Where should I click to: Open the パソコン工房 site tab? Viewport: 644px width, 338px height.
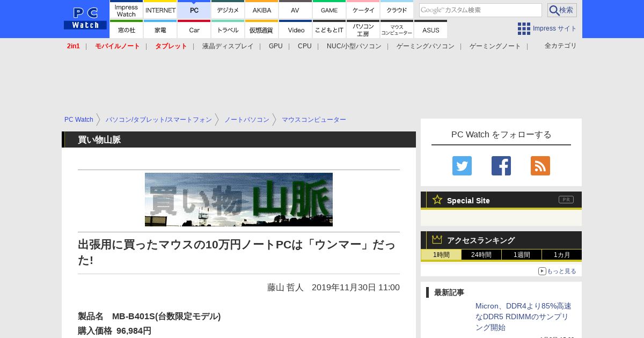[x=363, y=29]
